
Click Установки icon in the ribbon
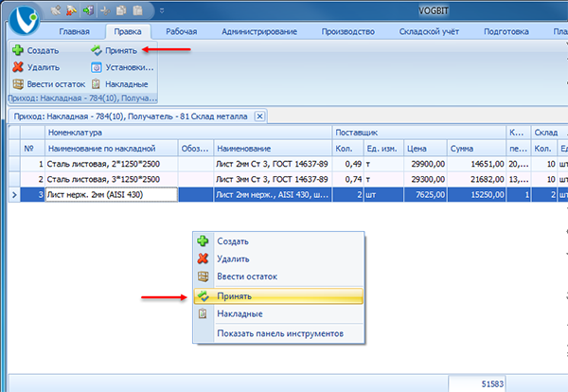(96, 67)
